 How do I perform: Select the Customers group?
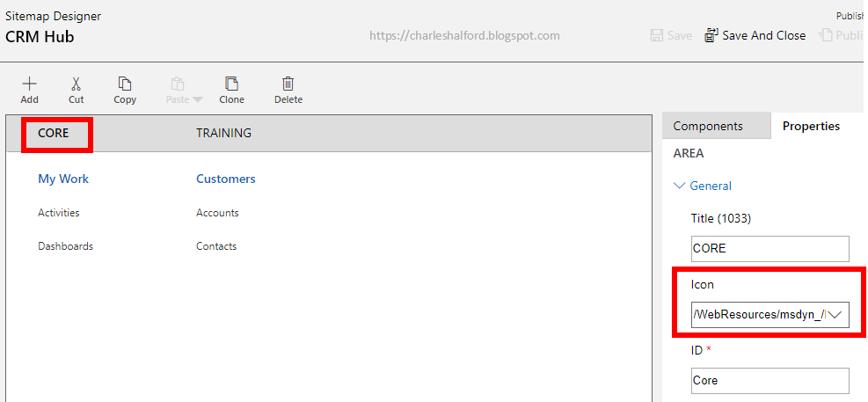point(225,179)
